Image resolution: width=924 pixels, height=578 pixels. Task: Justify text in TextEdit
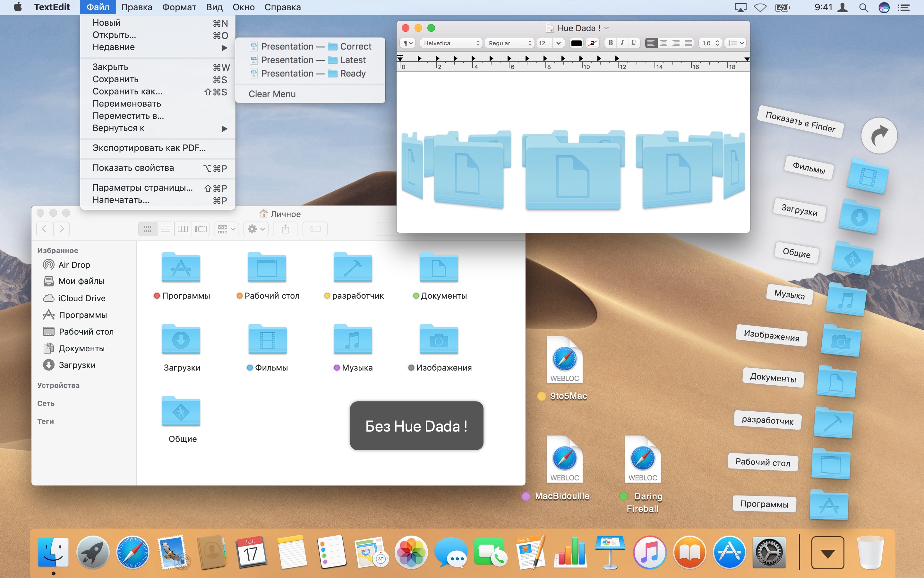[x=689, y=43]
